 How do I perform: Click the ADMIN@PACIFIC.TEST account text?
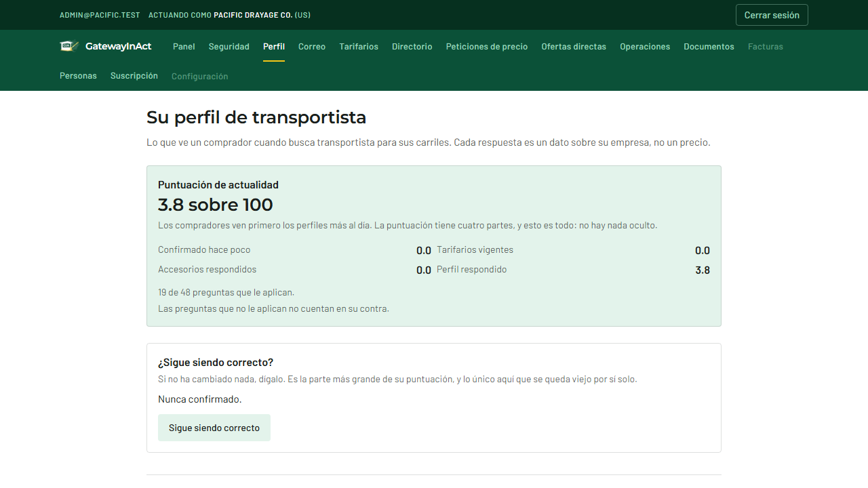point(100,15)
